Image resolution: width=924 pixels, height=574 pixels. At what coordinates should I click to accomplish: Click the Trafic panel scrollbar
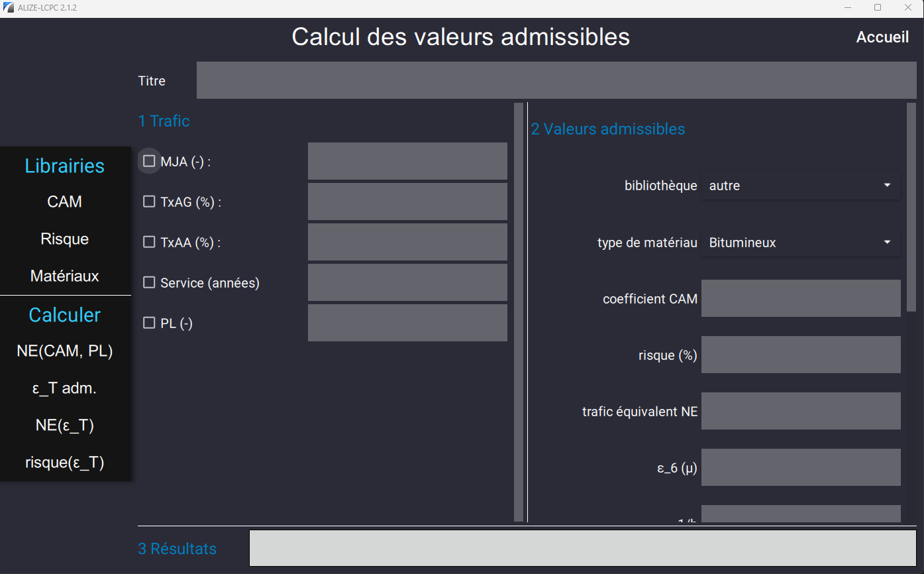pos(519,312)
